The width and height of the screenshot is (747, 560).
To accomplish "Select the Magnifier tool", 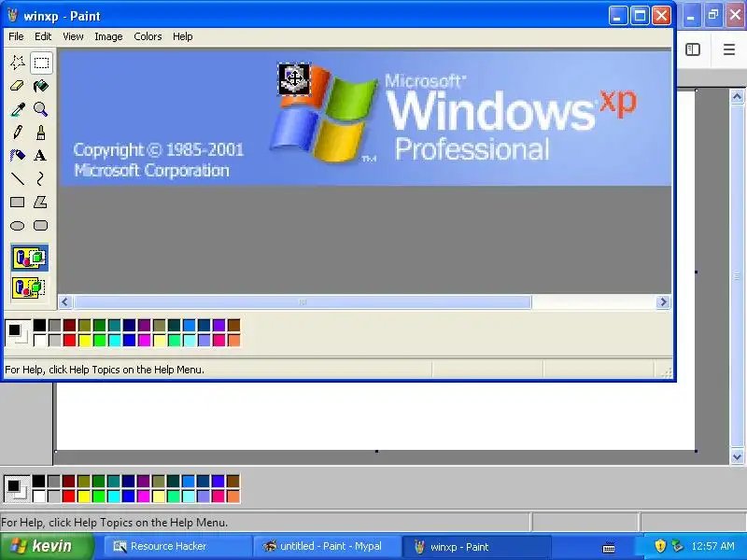I will tap(41, 109).
